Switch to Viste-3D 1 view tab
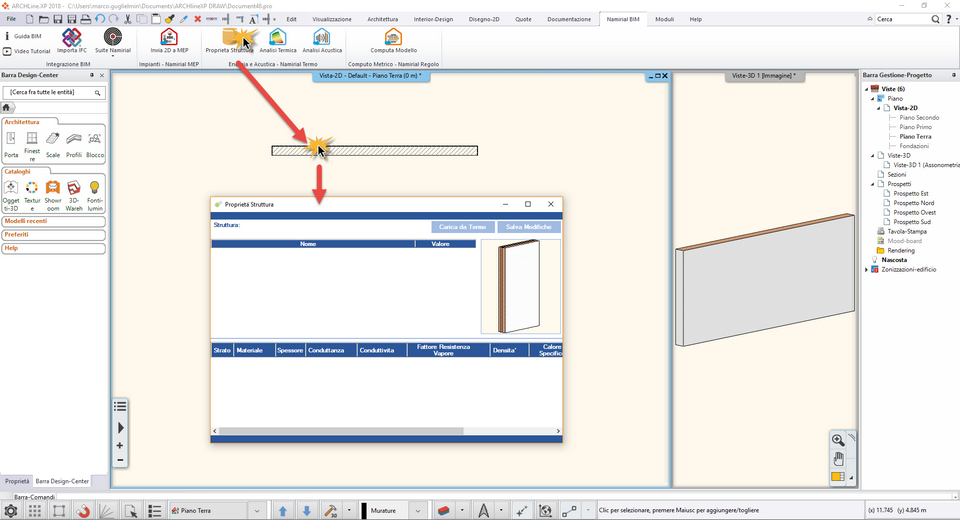The height and width of the screenshot is (520, 960). (763, 76)
